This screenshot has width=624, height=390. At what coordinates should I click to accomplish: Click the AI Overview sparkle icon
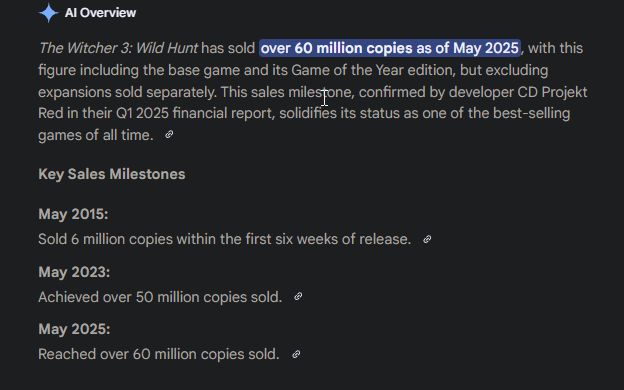click(49, 13)
